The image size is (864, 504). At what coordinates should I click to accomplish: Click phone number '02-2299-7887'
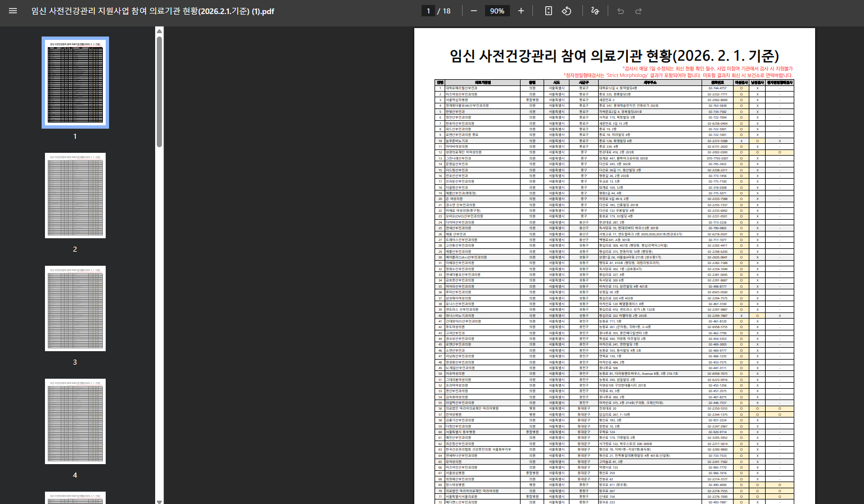(x=717, y=316)
